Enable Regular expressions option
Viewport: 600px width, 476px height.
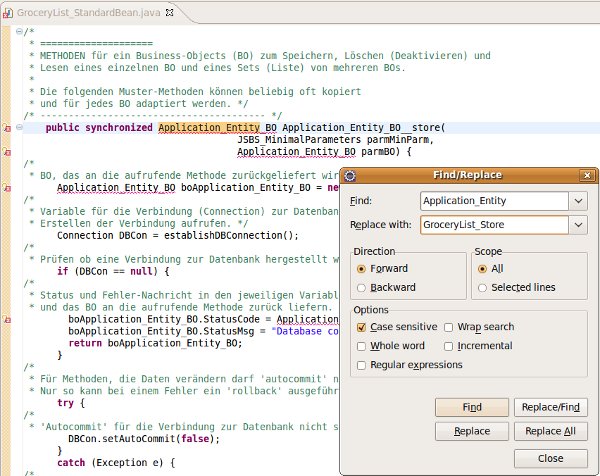point(361,365)
